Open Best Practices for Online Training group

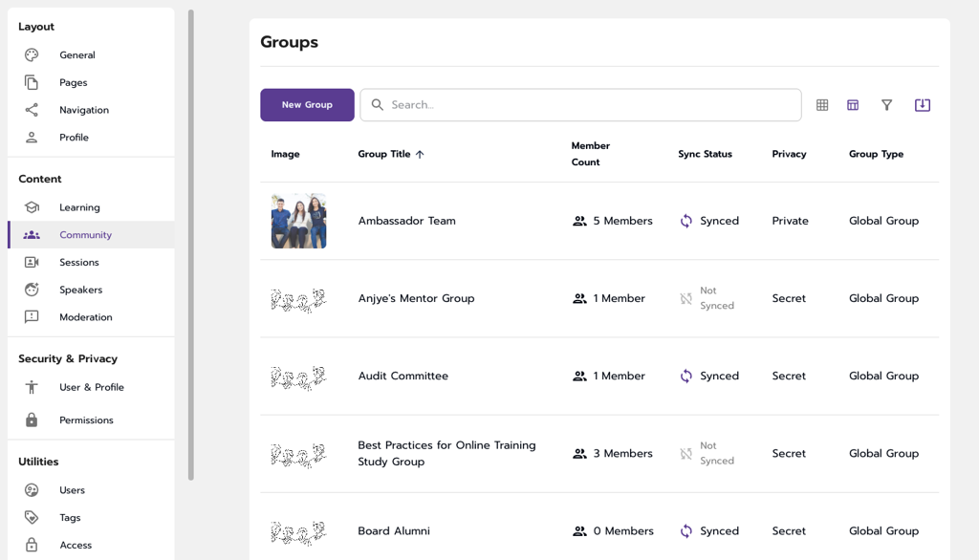[446, 453]
